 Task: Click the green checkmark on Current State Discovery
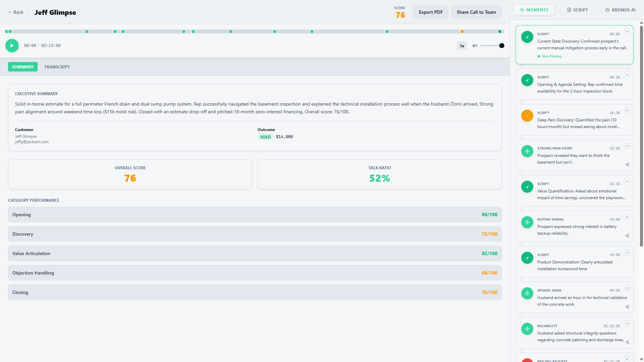point(527,37)
